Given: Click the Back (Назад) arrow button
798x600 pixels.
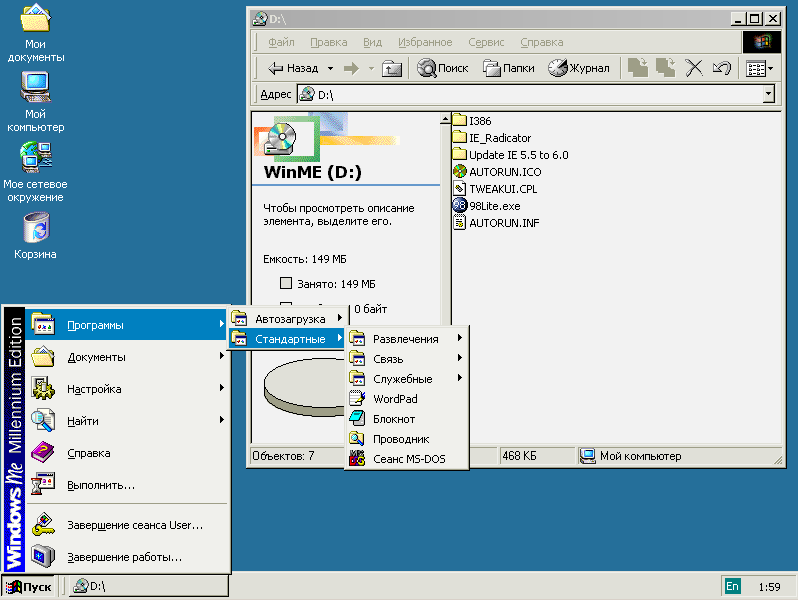Looking at the screenshot, I should tap(293, 68).
